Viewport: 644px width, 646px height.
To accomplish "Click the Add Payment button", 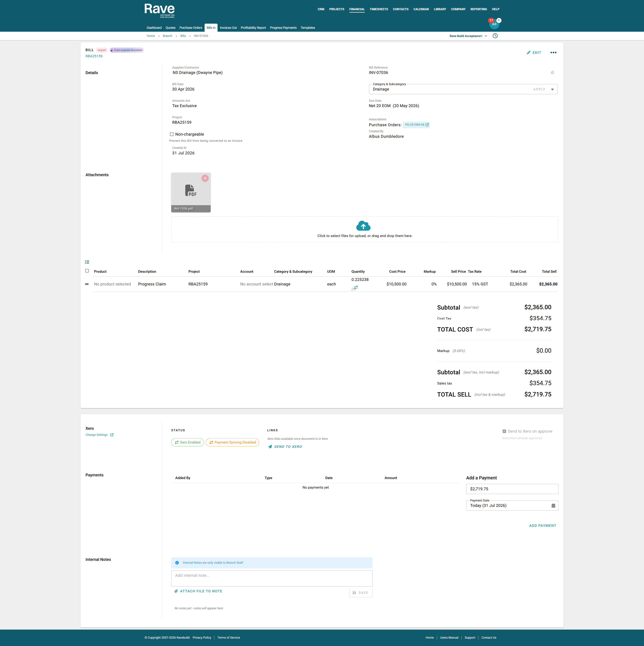I will coord(543,526).
